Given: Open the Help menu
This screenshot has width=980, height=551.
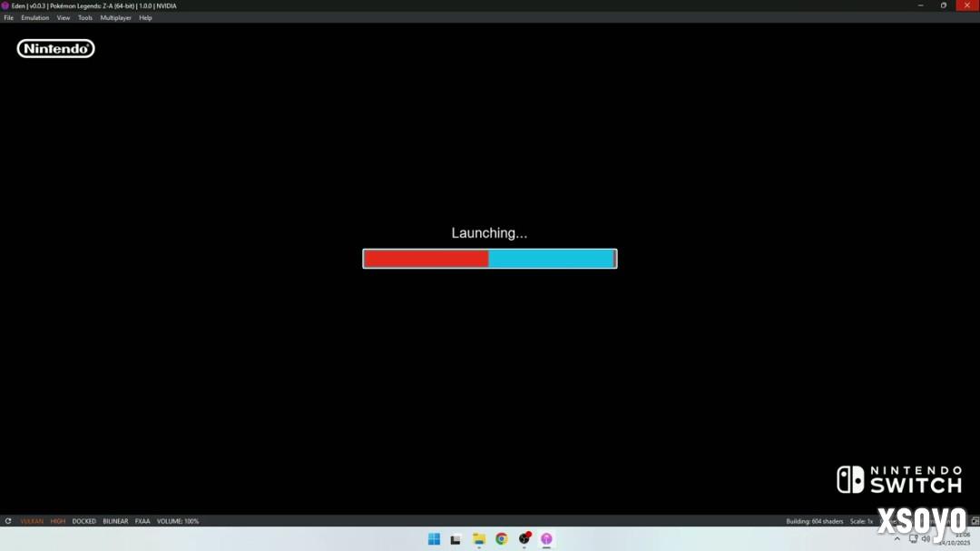Looking at the screenshot, I should click(145, 18).
